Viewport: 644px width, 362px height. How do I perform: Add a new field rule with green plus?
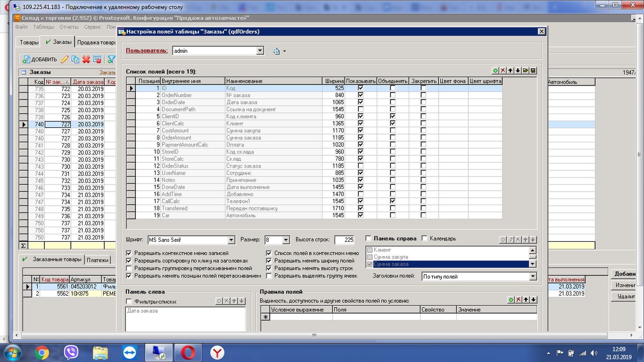(x=511, y=300)
